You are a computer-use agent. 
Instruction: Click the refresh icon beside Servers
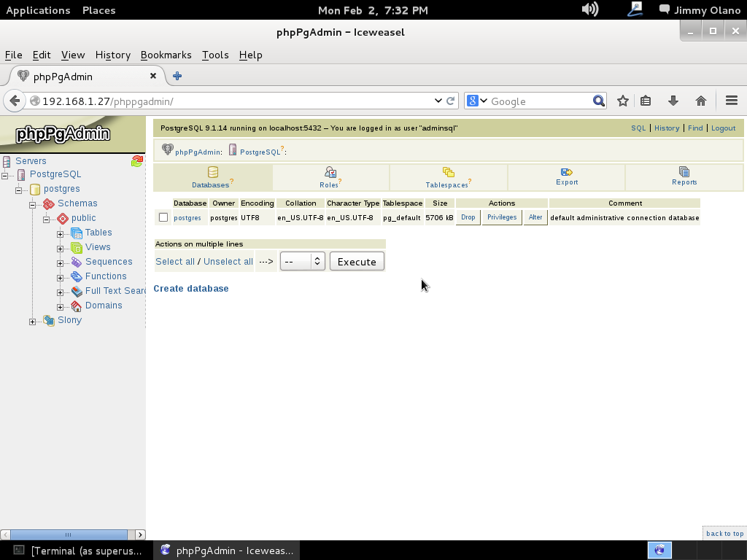pos(136,161)
